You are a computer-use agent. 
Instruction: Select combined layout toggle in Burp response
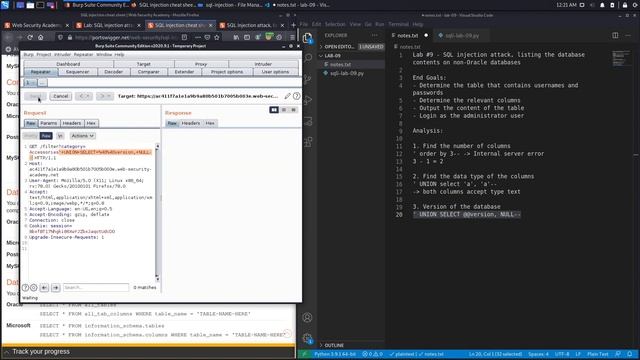[x=293, y=110]
